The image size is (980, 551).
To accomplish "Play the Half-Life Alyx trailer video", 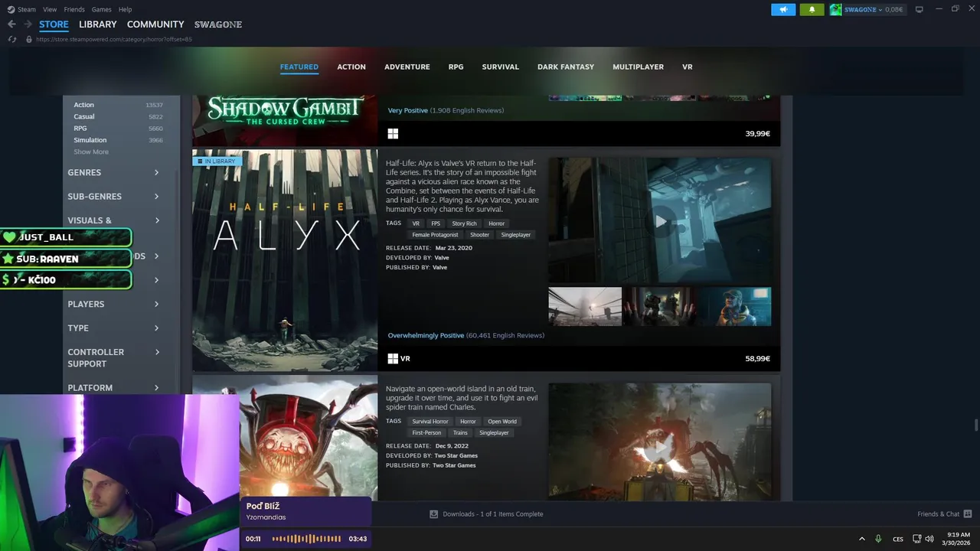I will 660,221.
